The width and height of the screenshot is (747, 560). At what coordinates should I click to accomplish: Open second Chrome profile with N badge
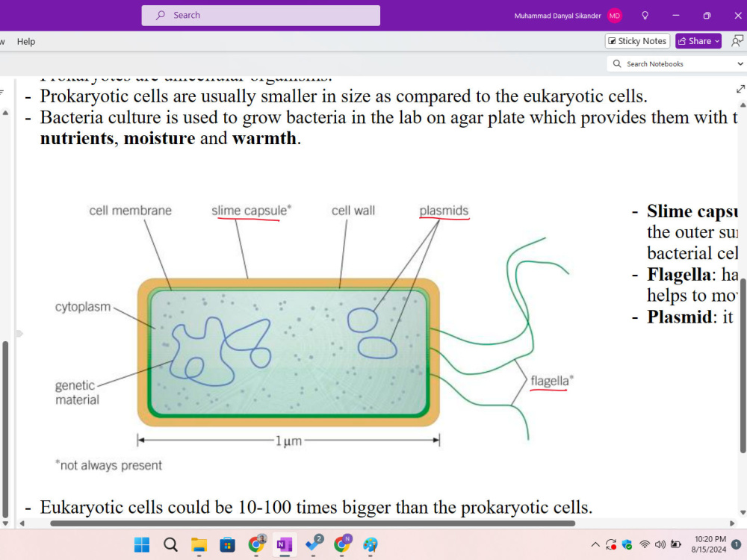point(342,544)
